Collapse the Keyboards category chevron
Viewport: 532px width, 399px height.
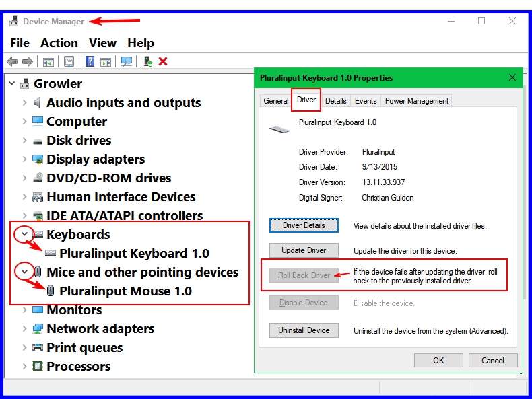tap(24, 234)
